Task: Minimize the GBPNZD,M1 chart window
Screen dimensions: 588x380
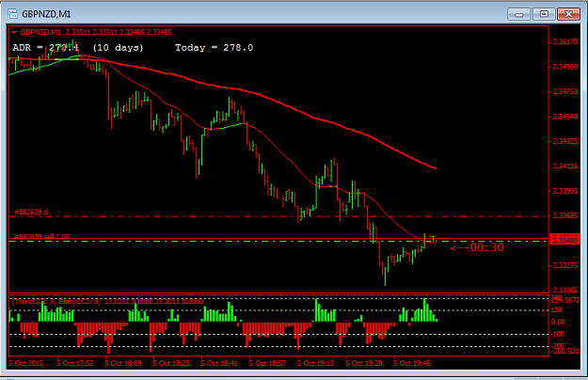Action: (519, 14)
